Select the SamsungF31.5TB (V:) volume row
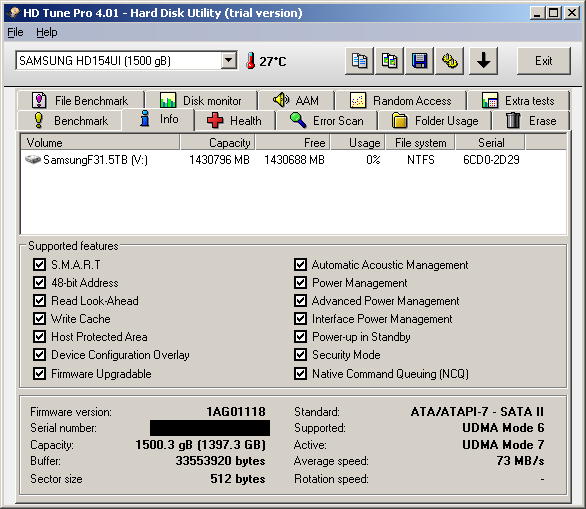Image resolution: width=586 pixels, height=509 pixels. coord(293,160)
